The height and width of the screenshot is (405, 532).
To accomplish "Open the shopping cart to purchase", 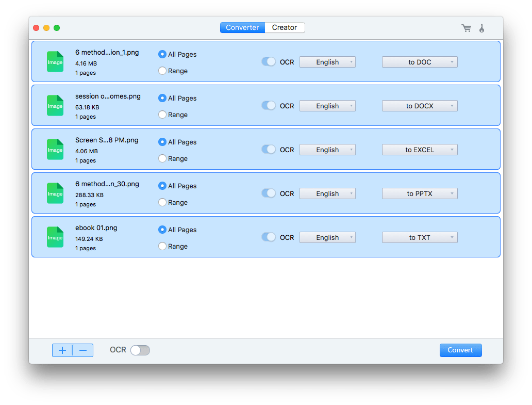I will click(466, 28).
